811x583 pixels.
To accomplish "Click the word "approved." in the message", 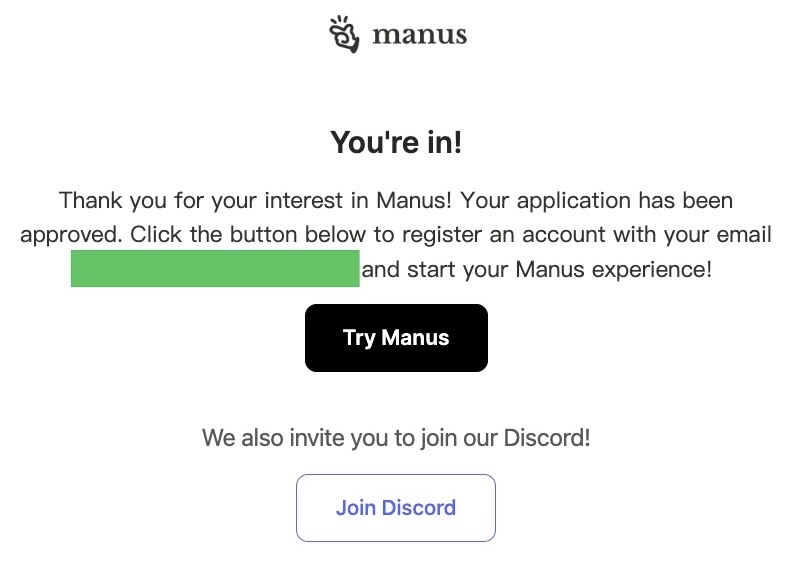I will coord(71,235).
